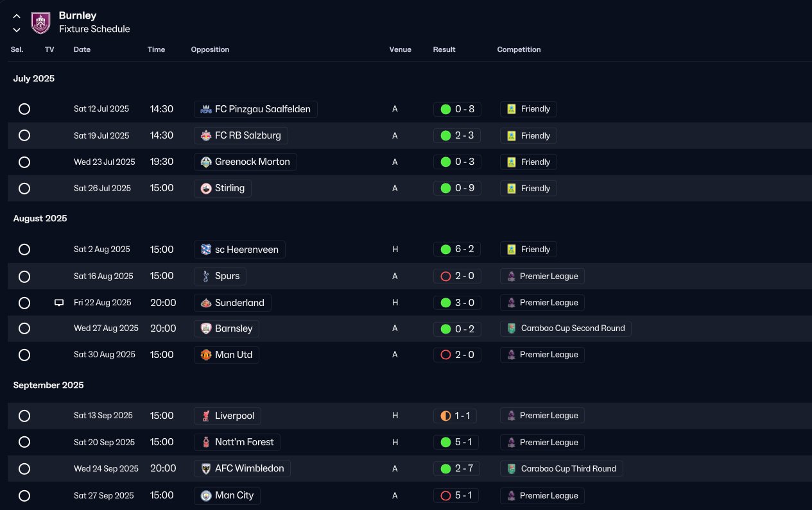Open the FC RB Salzburg club badge
The image size is (812, 510).
click(x=206, y=136)
